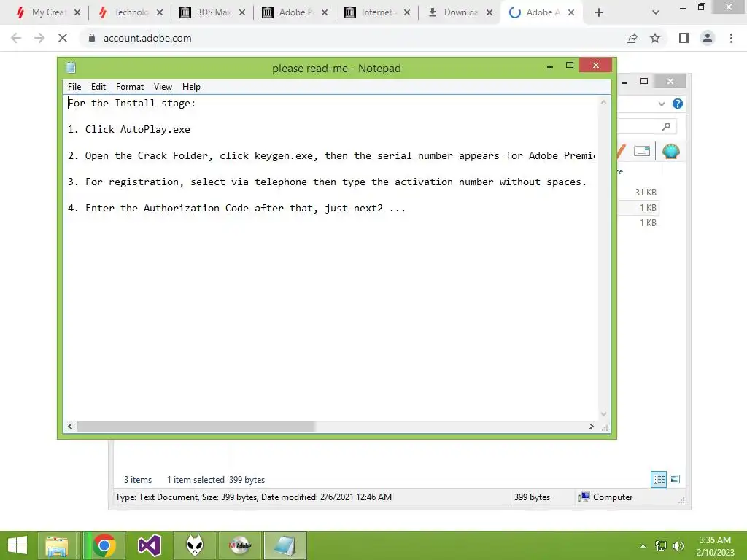
Task: Open the Chrome profile icon
Action: pyautogui.click(x=708, y=38)
